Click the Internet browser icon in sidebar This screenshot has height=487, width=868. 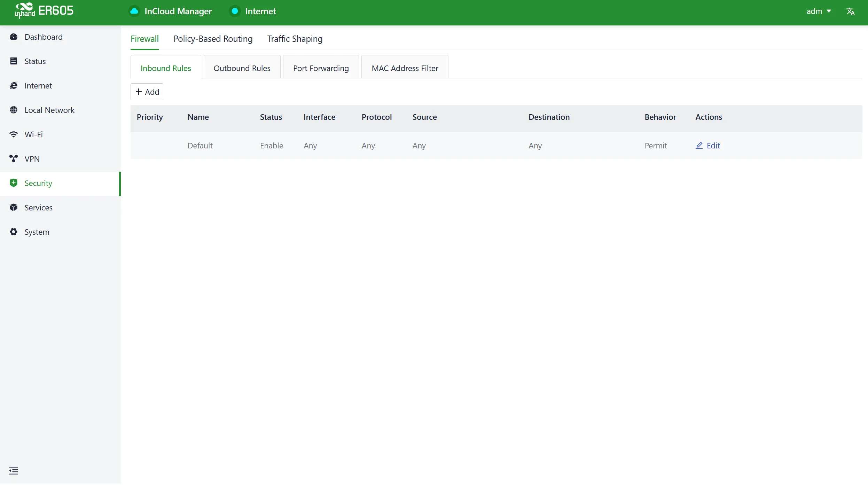[x=14, y=86]
